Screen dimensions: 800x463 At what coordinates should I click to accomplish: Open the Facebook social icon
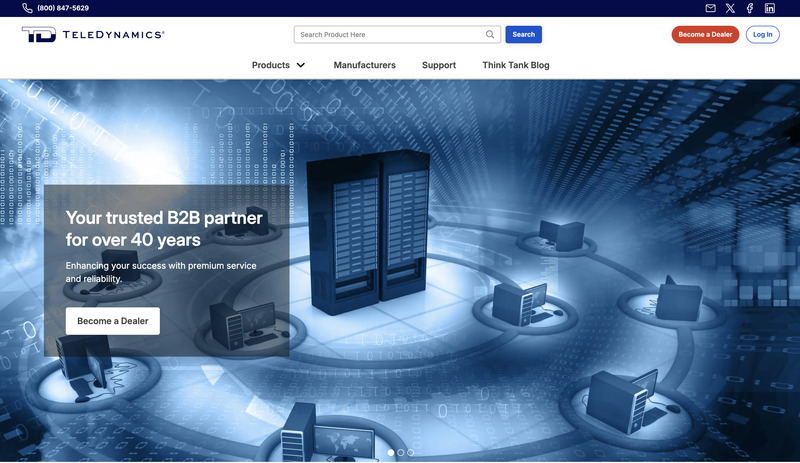tap(749, 8)
